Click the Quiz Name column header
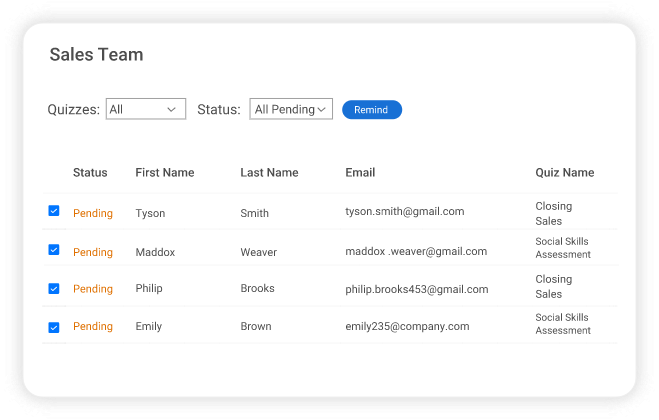The height and width of the screenshot is (420, 659). (x=564, y=173)
